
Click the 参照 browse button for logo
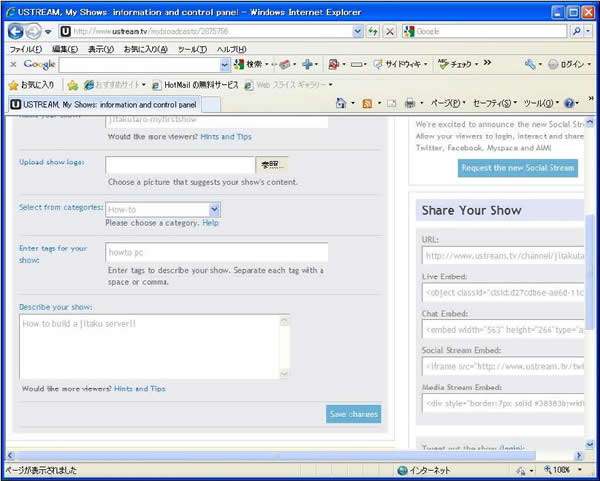click(x=272, y=165)
